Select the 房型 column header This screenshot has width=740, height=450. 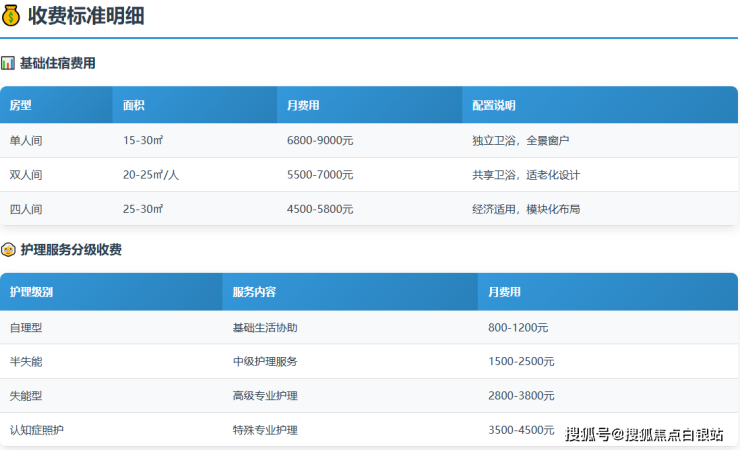point(20,105)
